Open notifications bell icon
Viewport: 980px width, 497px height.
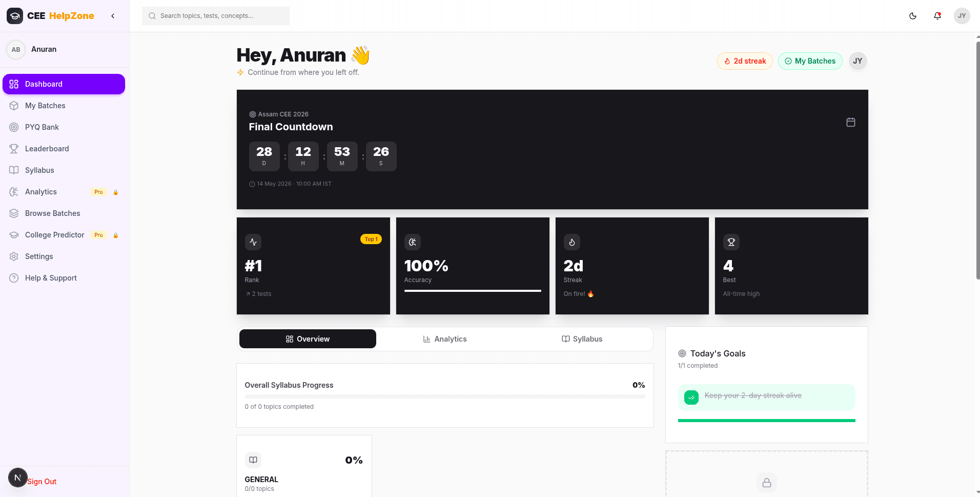(x=937, y=16)
